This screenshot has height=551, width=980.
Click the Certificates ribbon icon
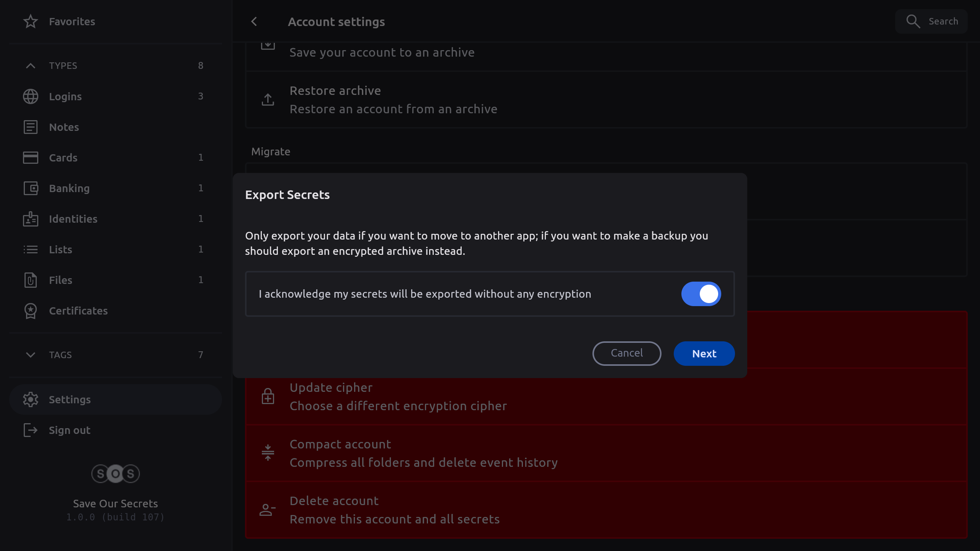pyautogui.click(x=31, y=311)
